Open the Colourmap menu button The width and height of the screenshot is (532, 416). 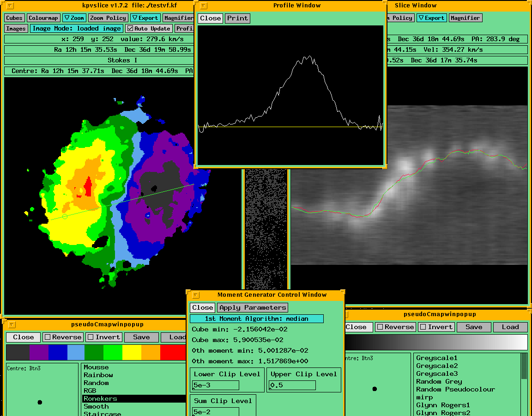point(43,18)
